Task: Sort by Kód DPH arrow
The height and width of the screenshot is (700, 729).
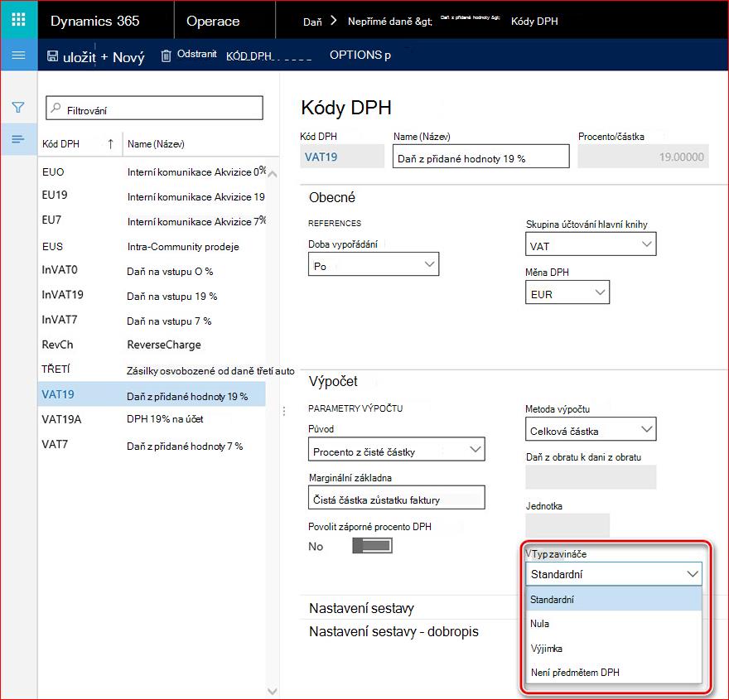Action: tap(111, 144)
